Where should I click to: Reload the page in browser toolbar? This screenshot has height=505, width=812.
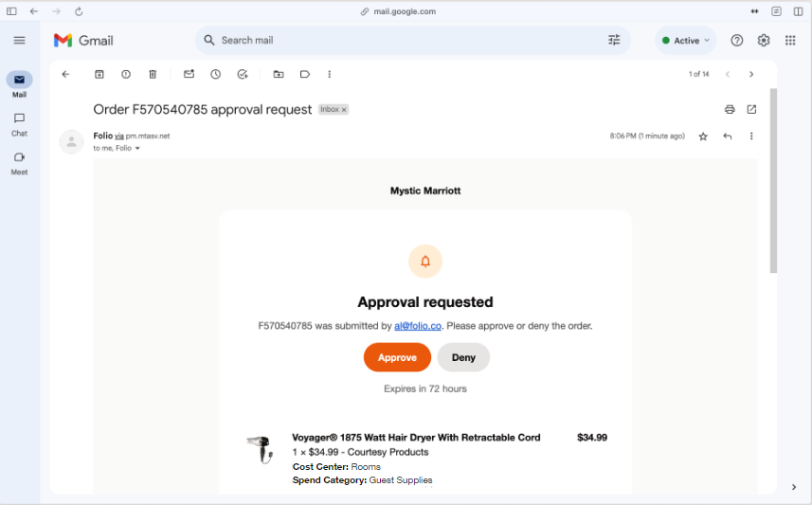pyautogui.click(x=79, y=11)
